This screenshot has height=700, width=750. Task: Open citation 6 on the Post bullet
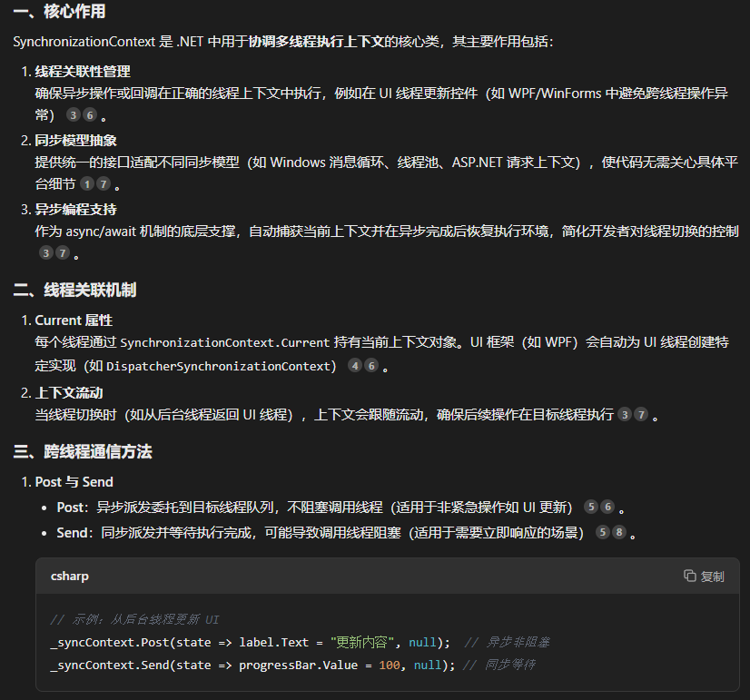[x=607, y=507]
